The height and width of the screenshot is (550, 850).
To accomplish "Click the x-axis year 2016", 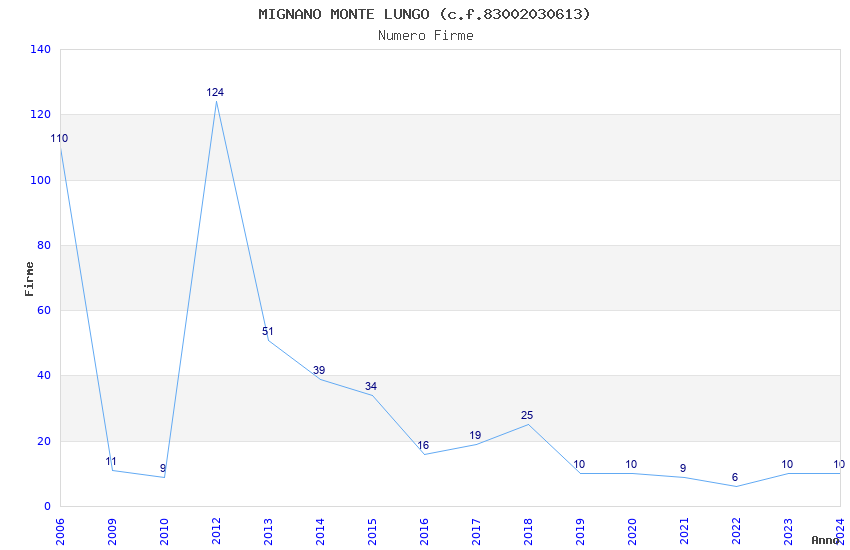I will (424, 531).
